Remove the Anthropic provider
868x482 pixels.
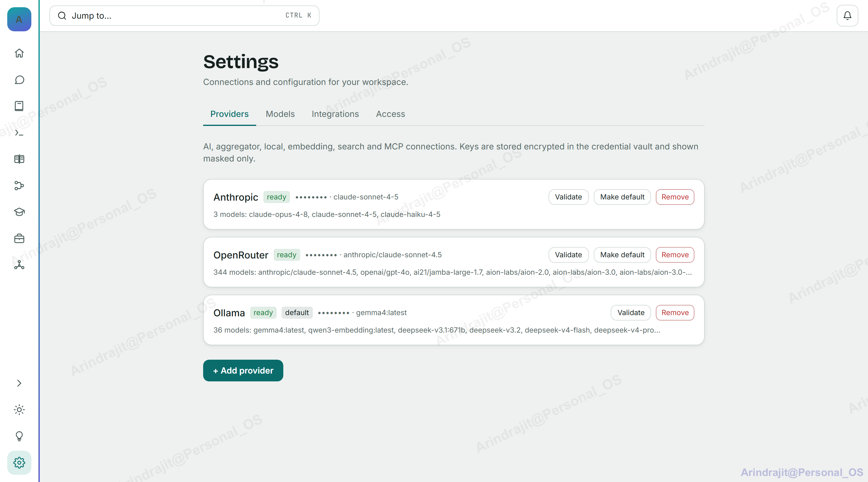(x=675, y=197)
